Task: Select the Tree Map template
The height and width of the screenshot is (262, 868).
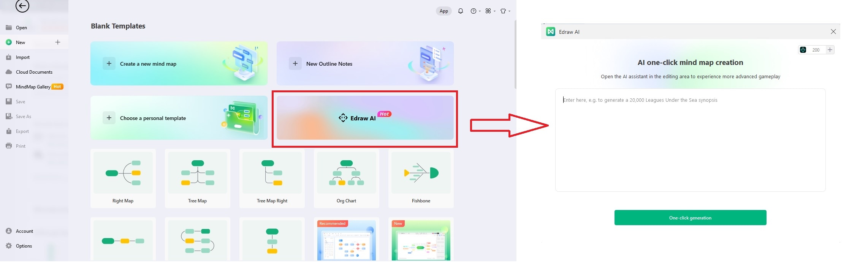Action: (198, 178)
